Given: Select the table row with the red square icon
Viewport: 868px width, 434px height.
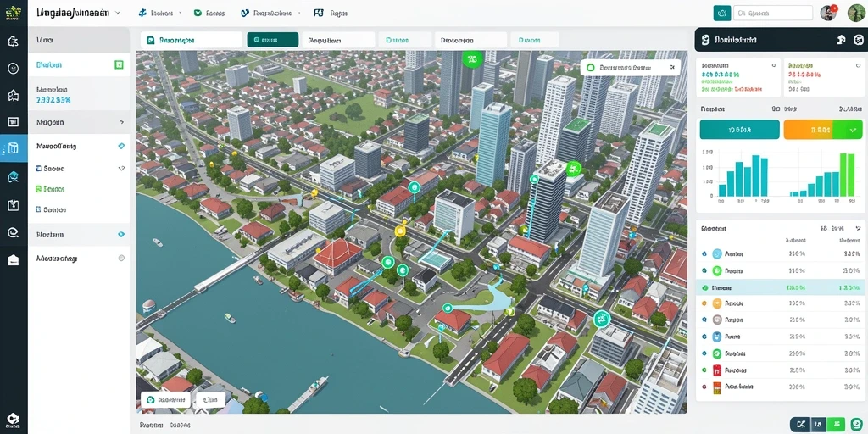Looking at the screenshot, I should tap(779, 370).
